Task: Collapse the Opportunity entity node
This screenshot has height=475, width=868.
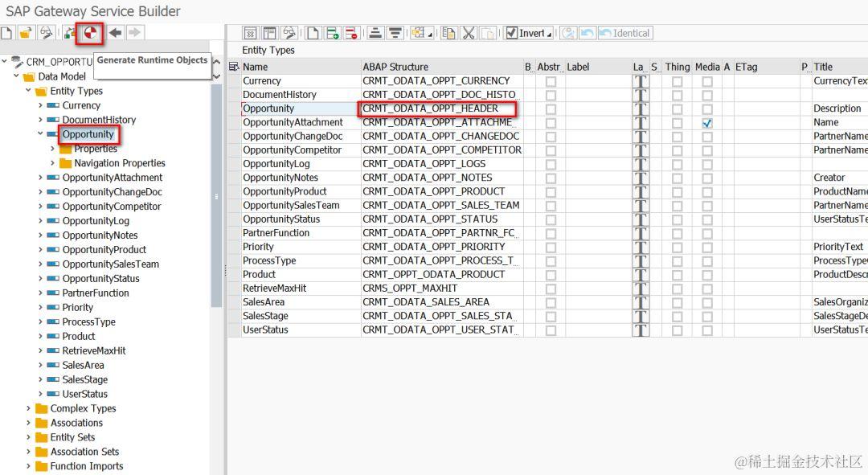Action: [x=40, y=133]
